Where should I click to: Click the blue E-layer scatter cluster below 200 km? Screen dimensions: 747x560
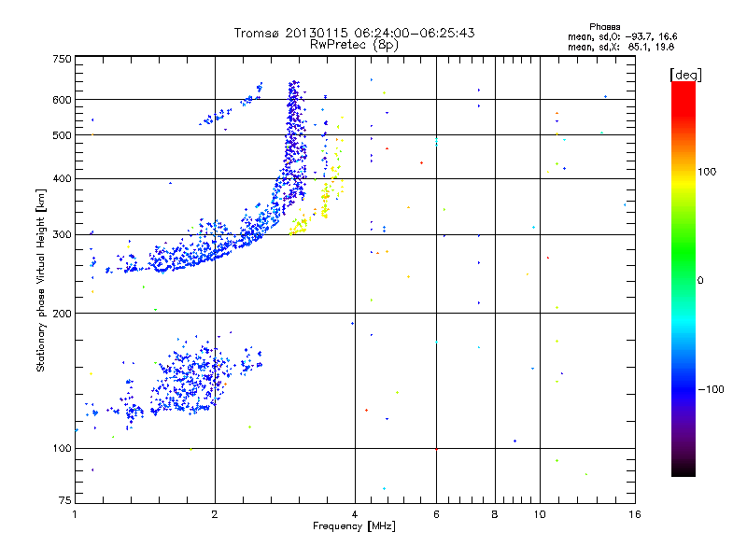click(189, 376)
